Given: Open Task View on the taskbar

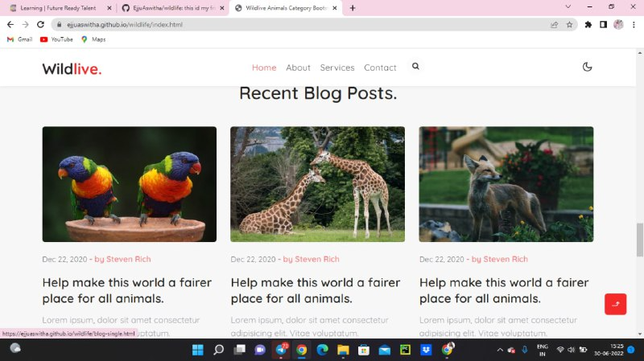Looking at the screenshot, I should (x=239, y=350).
